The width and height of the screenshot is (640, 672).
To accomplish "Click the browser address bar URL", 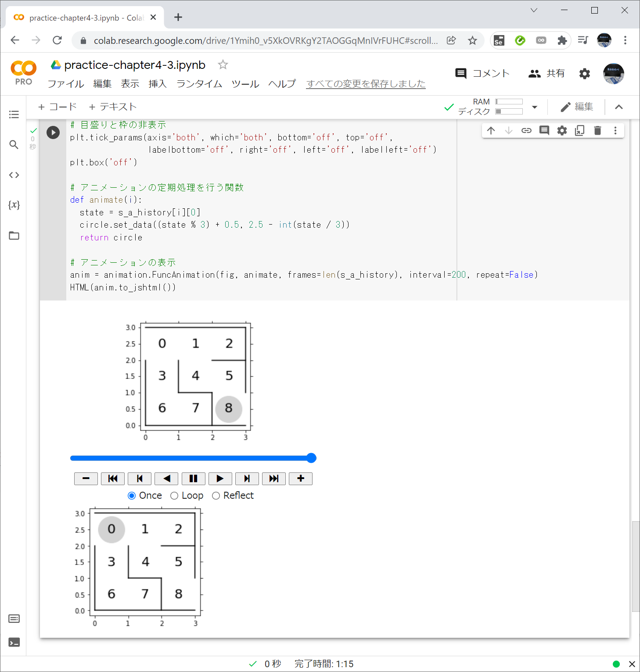I will (x=266, y=41).
